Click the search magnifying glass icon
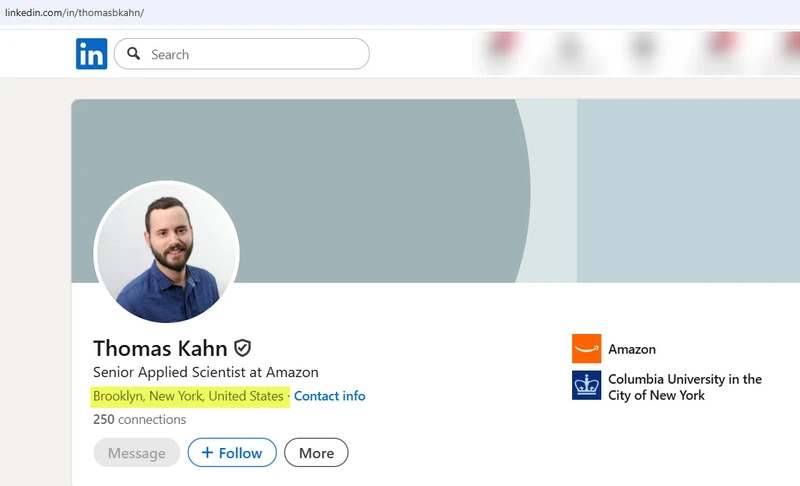This screenshot has width=800, height=486. point(134,54)
